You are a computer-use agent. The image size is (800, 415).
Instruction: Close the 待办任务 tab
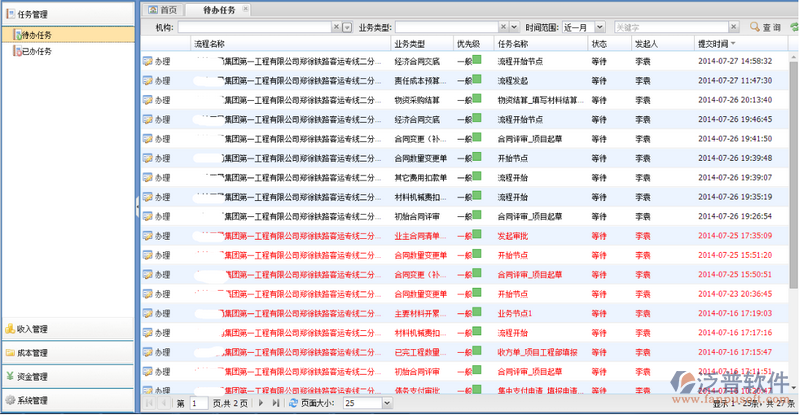[x=246, y=9]
